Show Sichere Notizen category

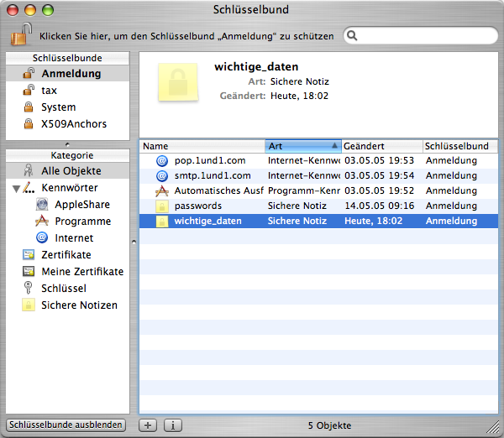coord(79,305)
